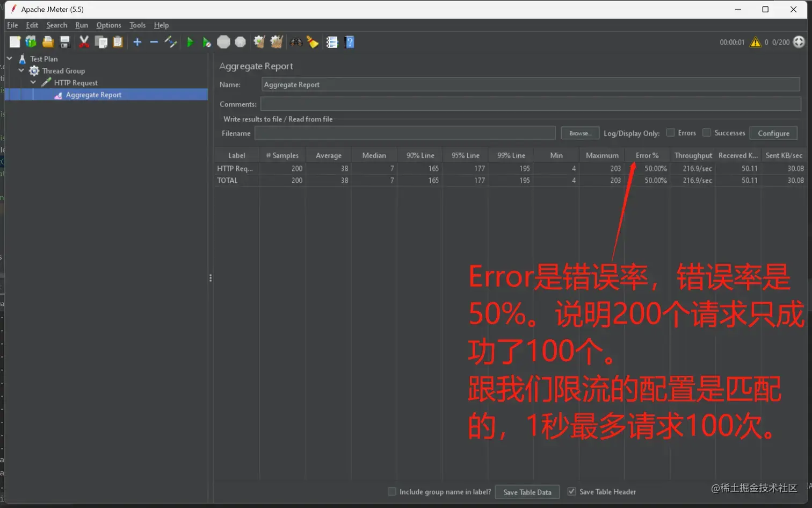This screenshot has height=508, width=812.
Task: Click the Stop test octagon icon
Action: [223, 42]
